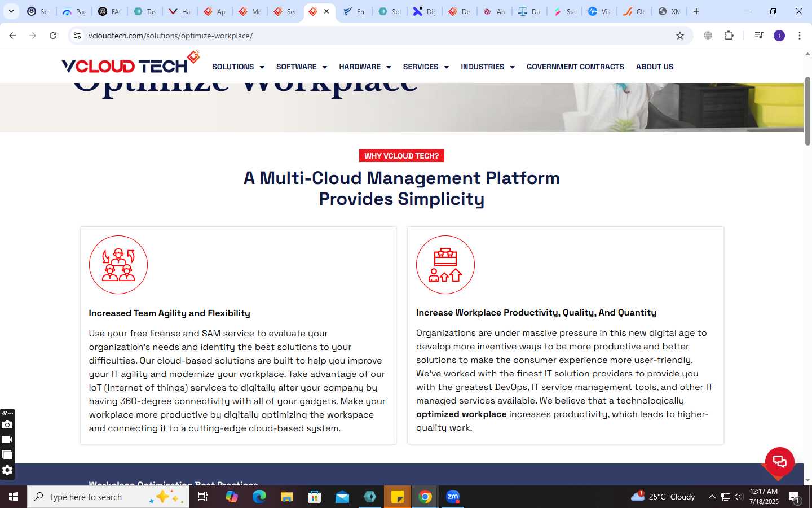The height and width of the screenshot is (508, 812).
Task: Open the media control icon in toolbar
Action: coord(759,36)
